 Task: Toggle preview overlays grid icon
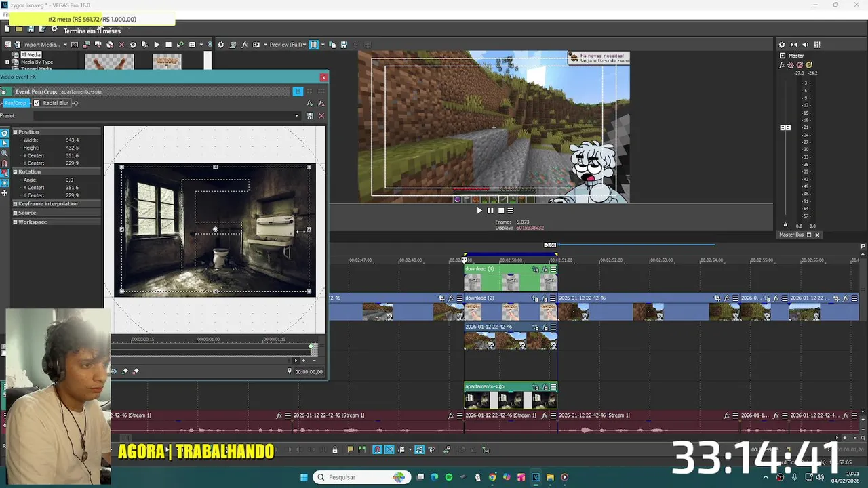click(313, 45)
